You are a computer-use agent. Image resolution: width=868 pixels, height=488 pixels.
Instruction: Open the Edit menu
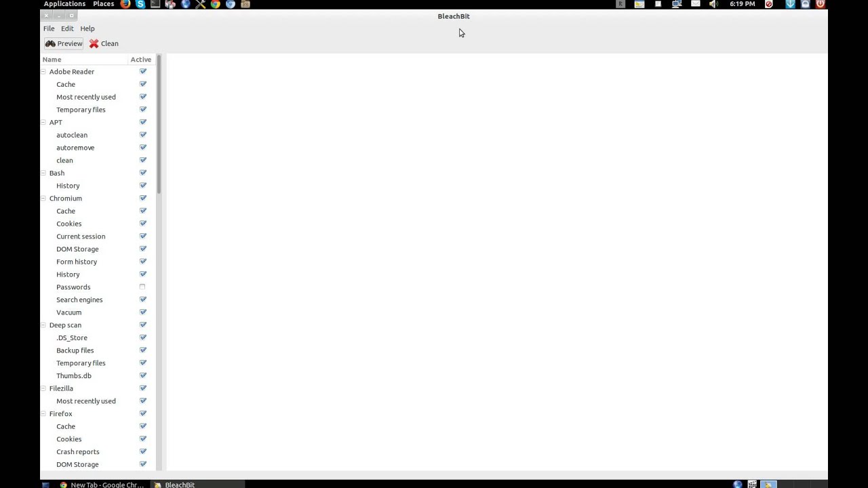coord(67,28)
